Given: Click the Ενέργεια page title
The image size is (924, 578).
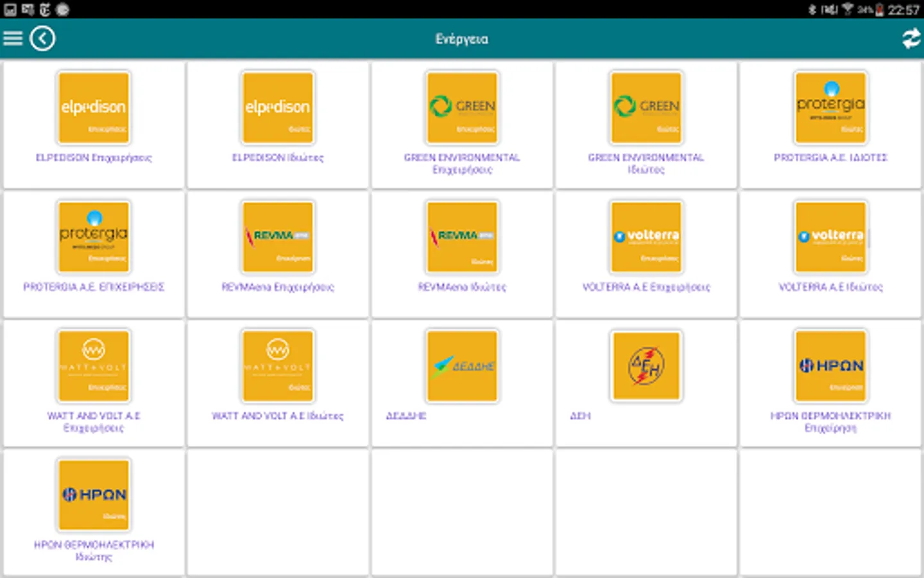Looking at the screenshot, I should coord(462,39).
